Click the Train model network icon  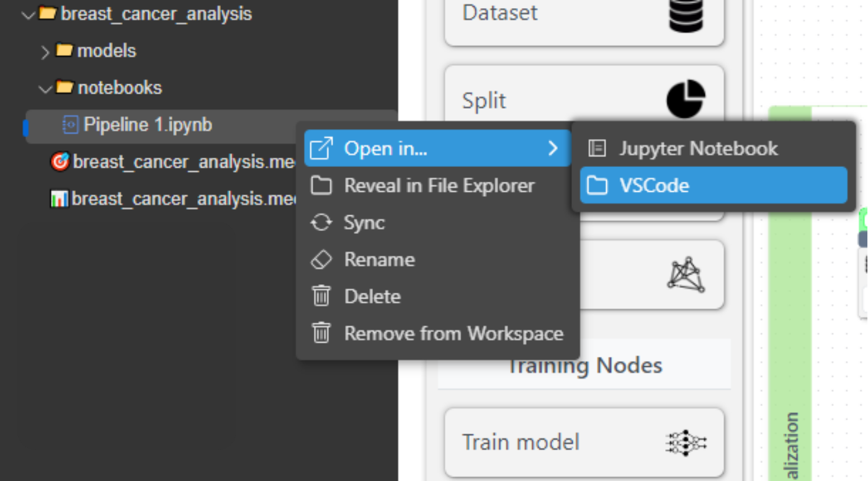point(686,443)
